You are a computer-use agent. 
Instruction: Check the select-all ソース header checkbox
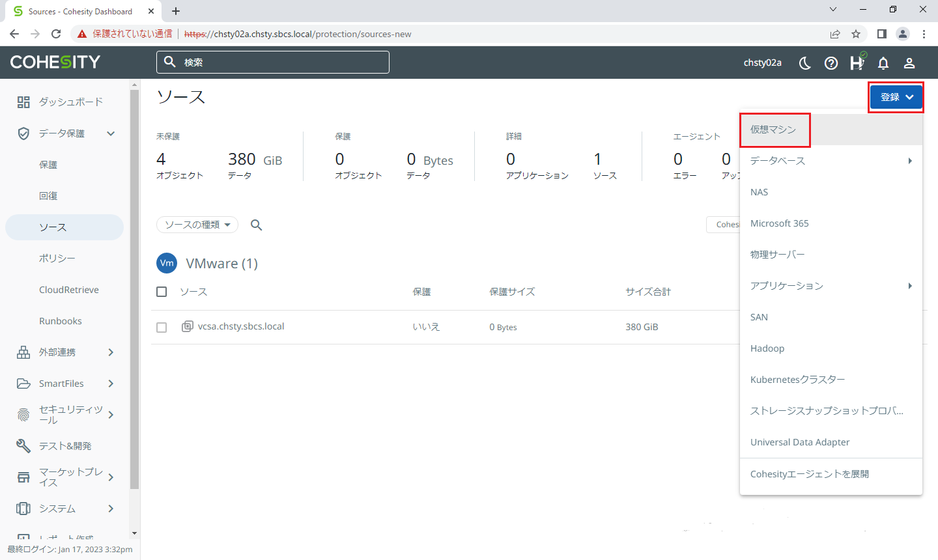(x=162, y=292)
